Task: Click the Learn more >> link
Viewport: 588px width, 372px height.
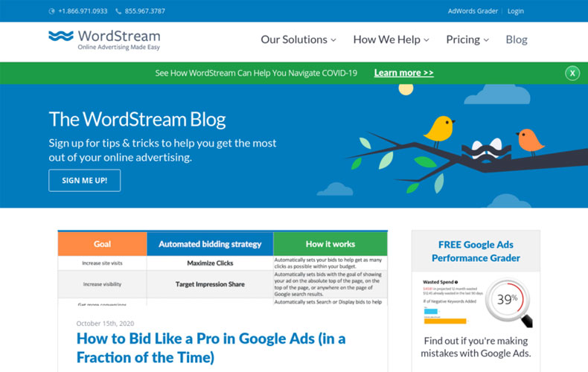Action: coord(403,73)
